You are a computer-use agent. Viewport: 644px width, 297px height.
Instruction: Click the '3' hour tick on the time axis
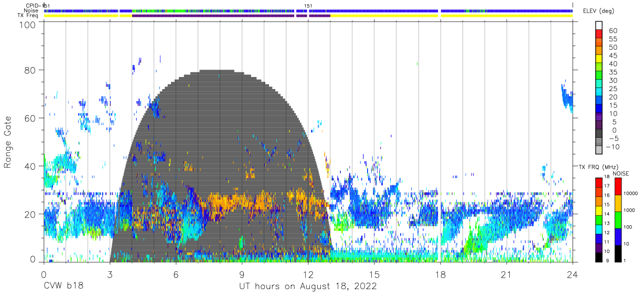[x=110, y=274]
